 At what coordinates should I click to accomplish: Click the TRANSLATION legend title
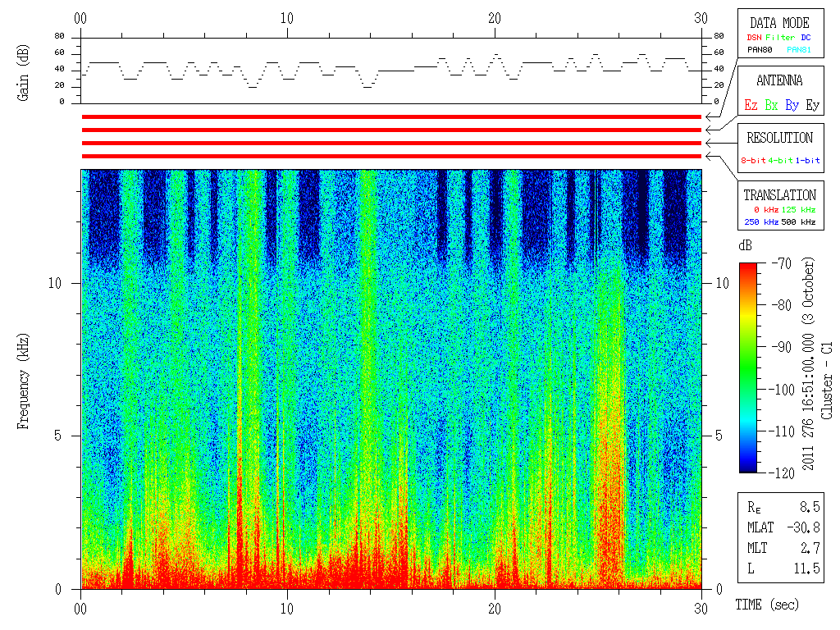click(780, 195)
